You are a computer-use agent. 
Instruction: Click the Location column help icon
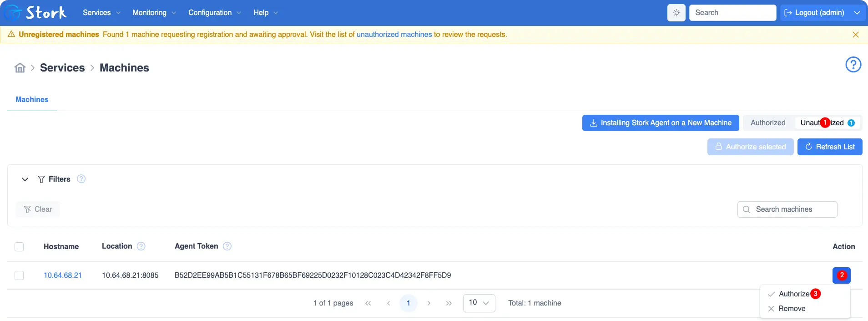(141, 246)
